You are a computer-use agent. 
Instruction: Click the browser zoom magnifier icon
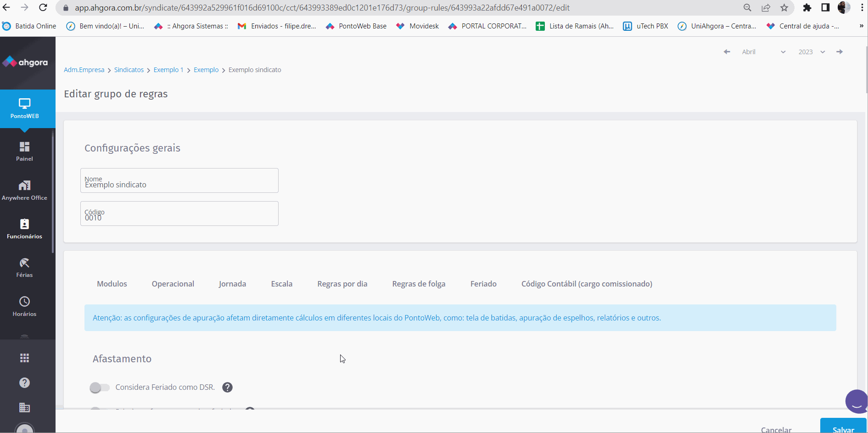pos(747,8)
